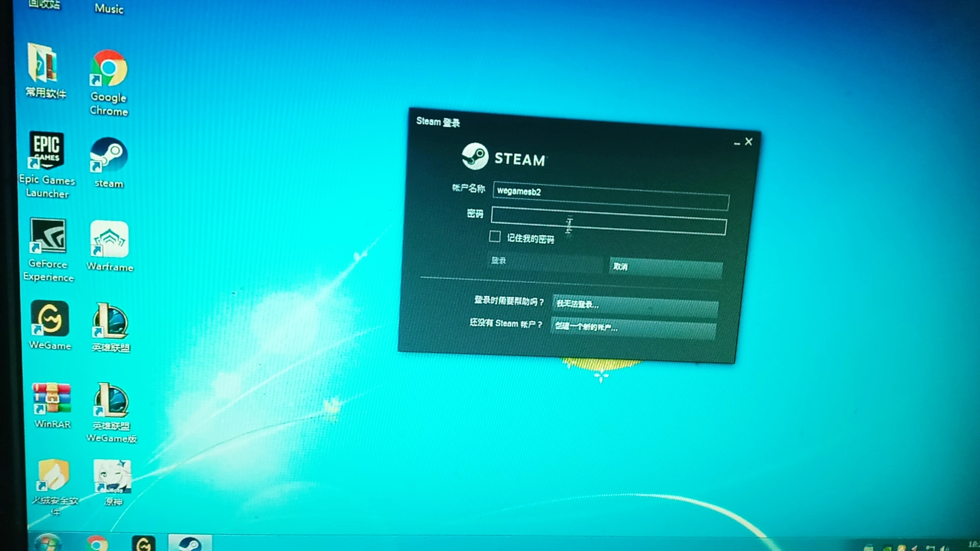Open the WeGame desktop shortcut

[50, 325]
